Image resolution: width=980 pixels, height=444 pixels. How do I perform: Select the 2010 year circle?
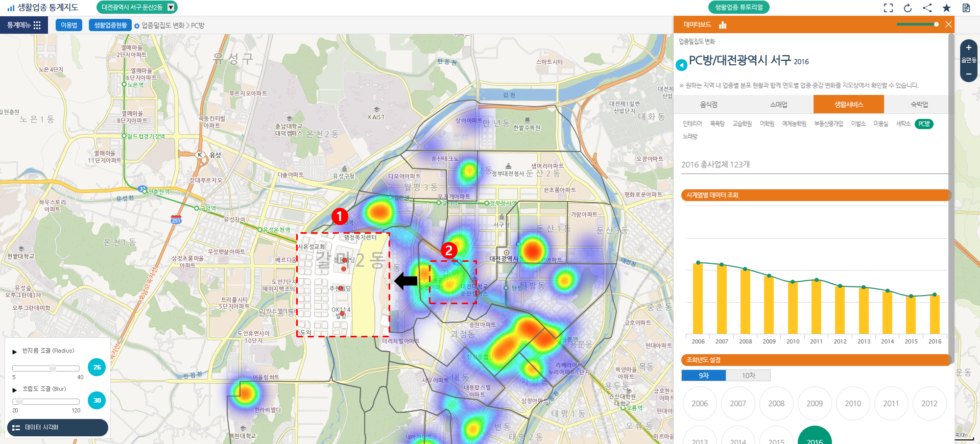click(x=852, y=403)
